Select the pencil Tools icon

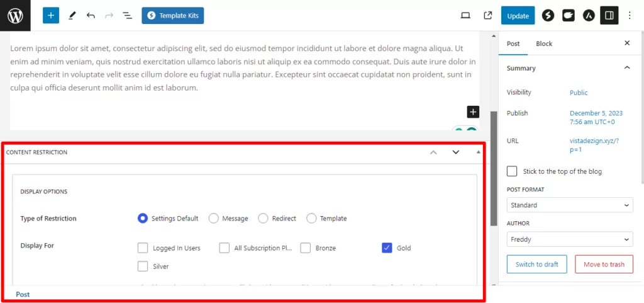[x=72, y=15]
